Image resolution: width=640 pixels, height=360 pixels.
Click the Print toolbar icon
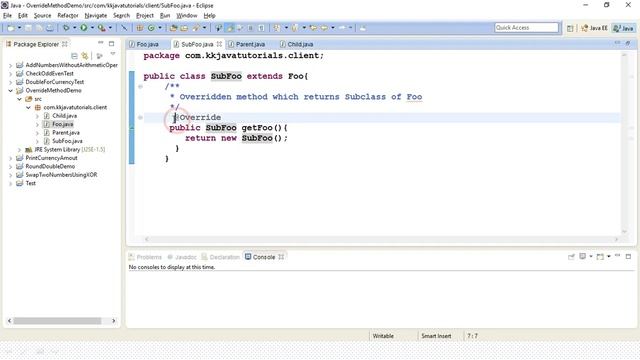coord(50,28)
